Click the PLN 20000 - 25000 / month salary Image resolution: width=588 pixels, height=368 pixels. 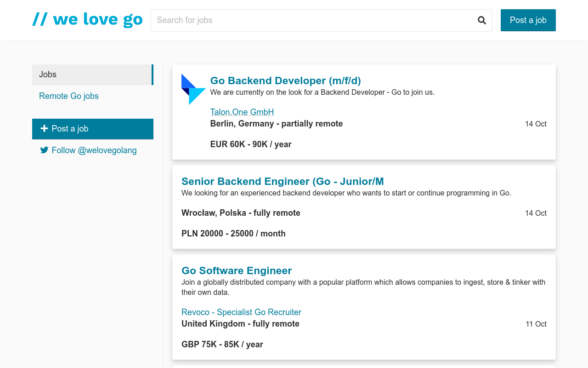tap(233, 234)
